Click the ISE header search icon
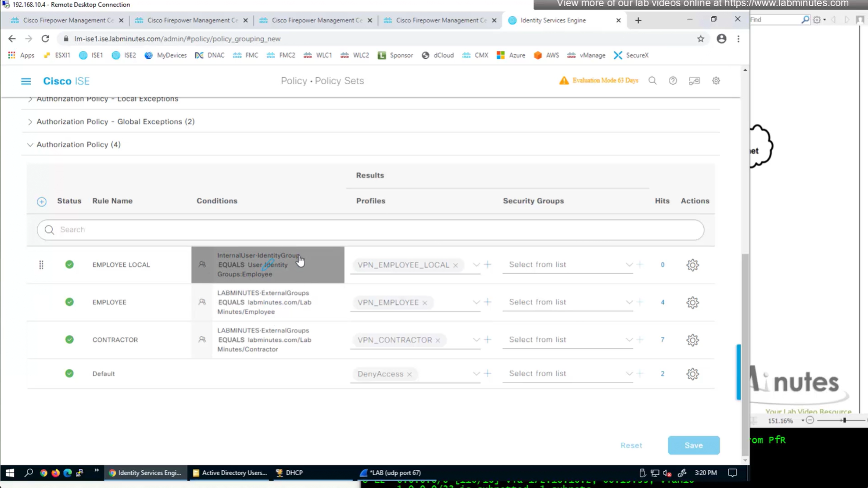Viewport: 868px width, 488px height. [x=652, y=81]
